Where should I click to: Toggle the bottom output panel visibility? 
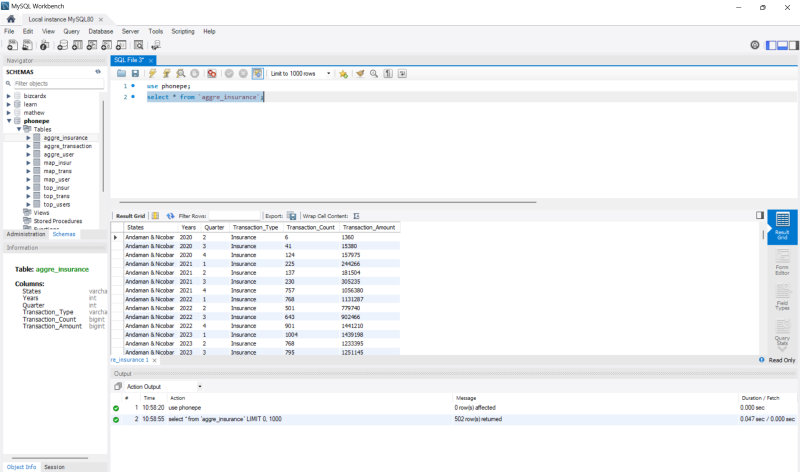coord(782,45)
